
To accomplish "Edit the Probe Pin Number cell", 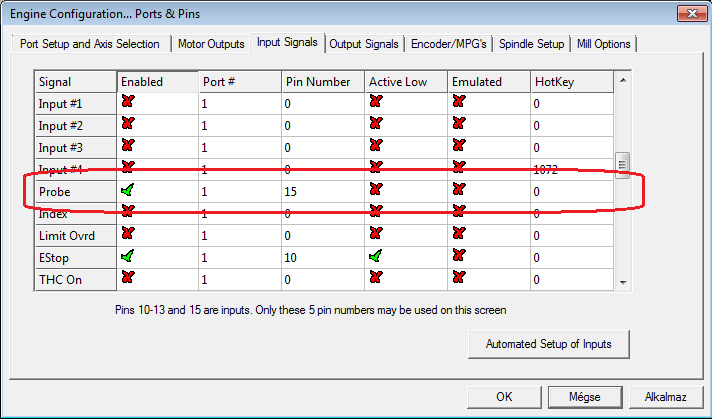I will point(322,190).
